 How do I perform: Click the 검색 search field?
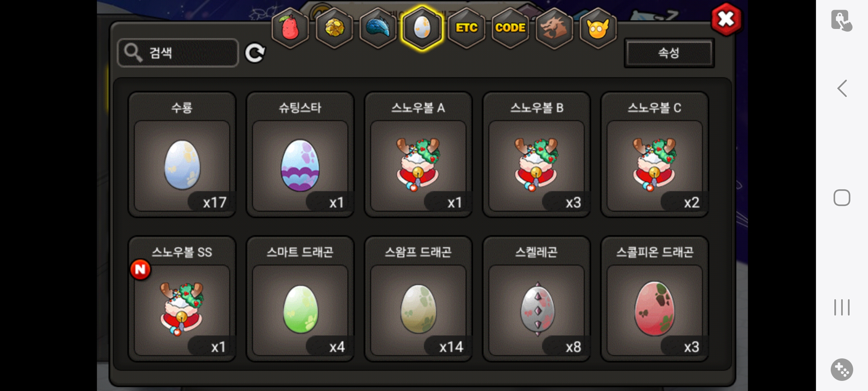pos(178,53)
